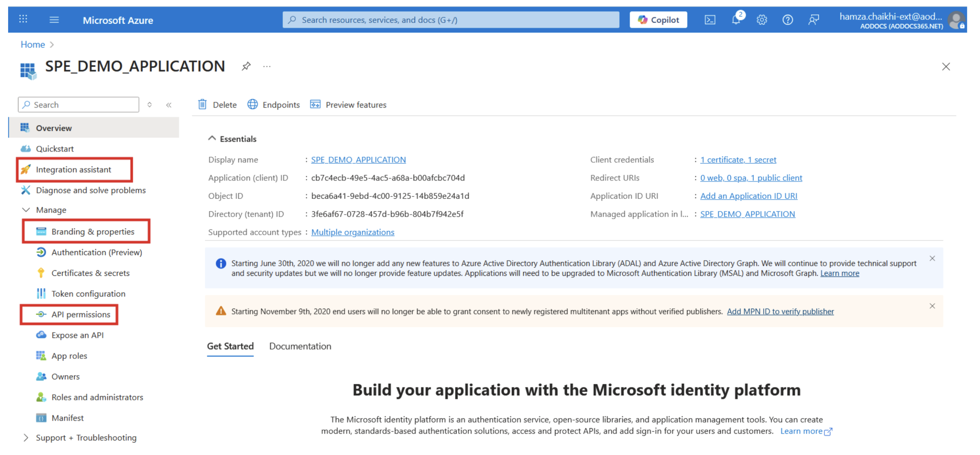The image size is (980, 455).
Task: Open Learn more under the identity platform description
Action: [x=806, y=431]
